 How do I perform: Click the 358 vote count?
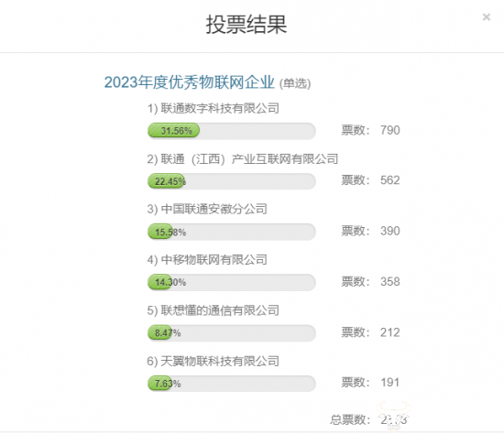pos(390,282)
